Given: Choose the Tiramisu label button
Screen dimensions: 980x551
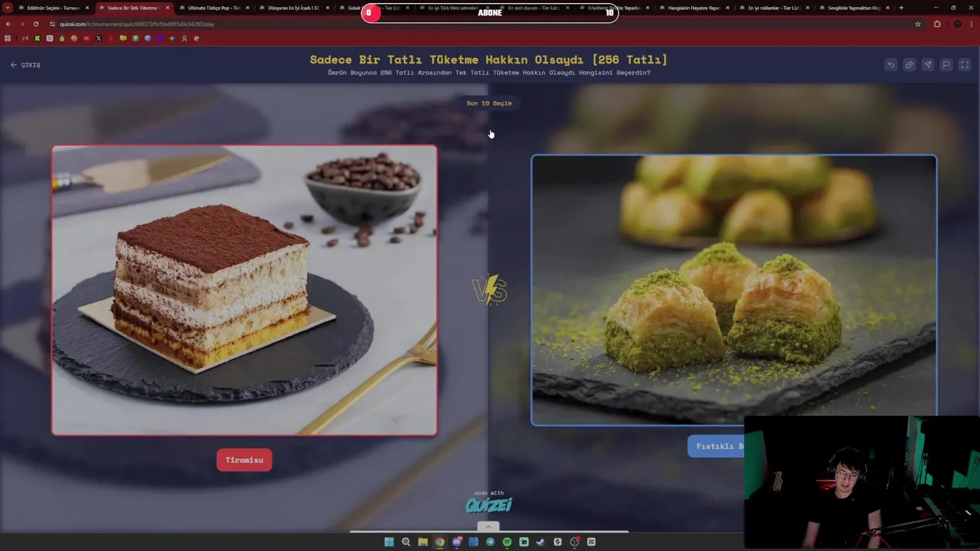Looking at the screenshot, I should pyautogui.click(x=244, y=460).
